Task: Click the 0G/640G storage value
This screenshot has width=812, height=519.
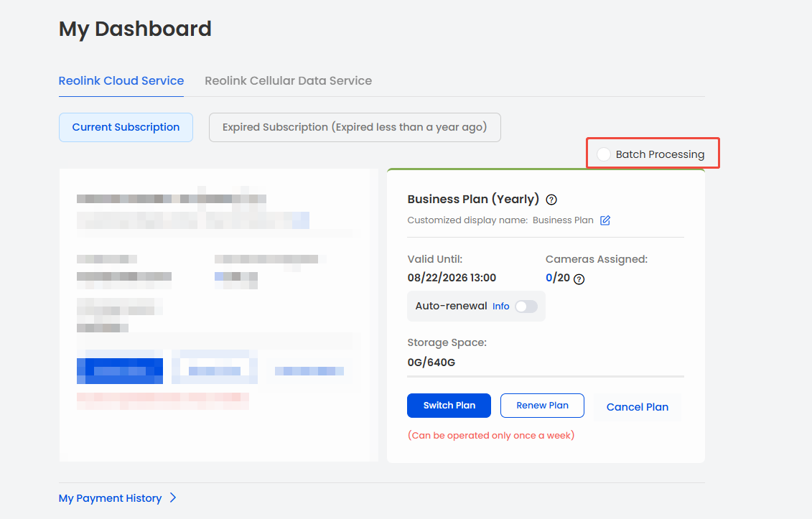Action: pos(431,362)
